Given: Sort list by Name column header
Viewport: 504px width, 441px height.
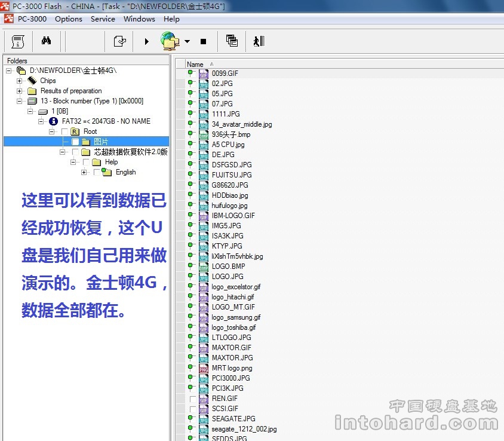Looking at the screenshot, I should (x=195, y=65).
